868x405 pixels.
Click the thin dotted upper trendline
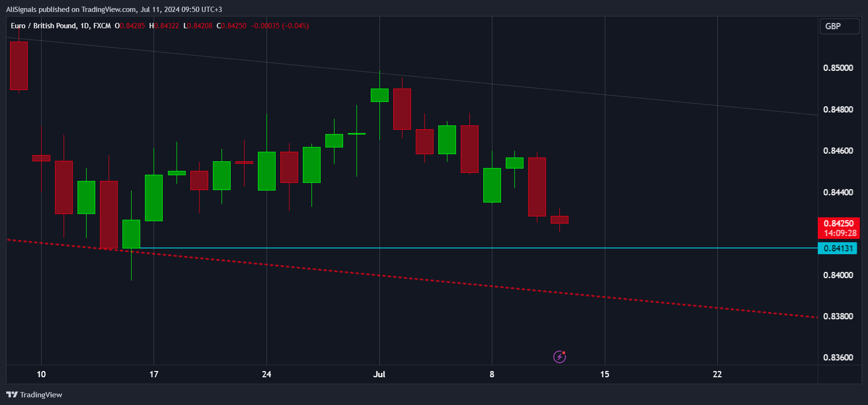pyautogui.click(x=412, y=77)
